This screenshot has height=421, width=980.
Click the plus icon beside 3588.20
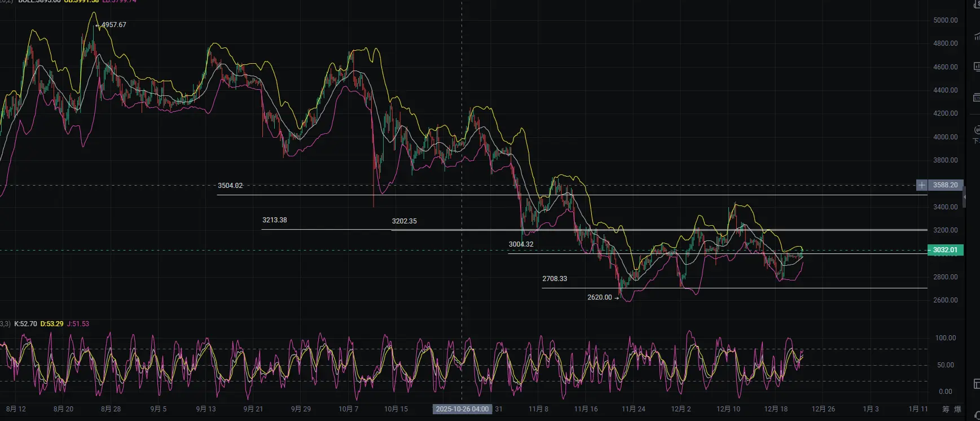(921, 185)
